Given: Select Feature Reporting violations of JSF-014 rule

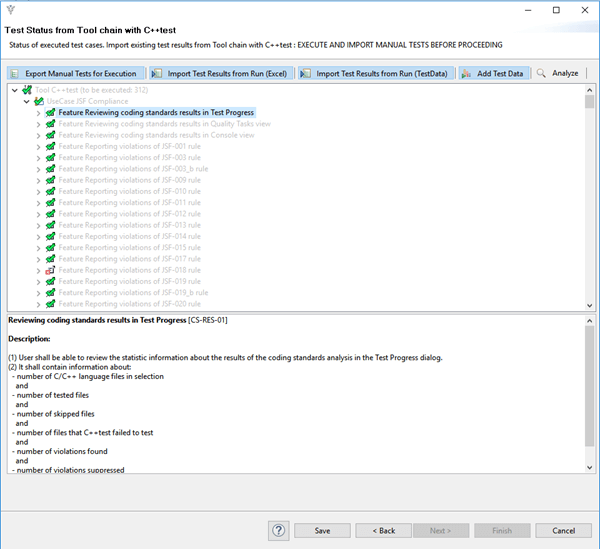Looking at the screenshot, I should point(129,236).
